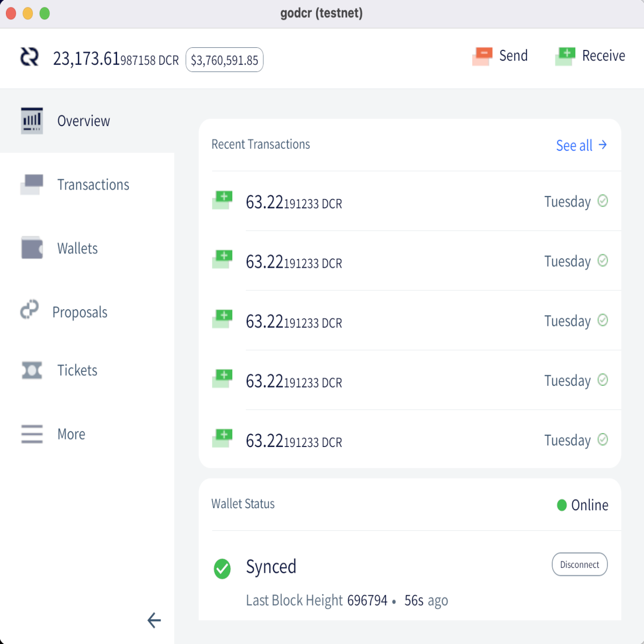Image resolution: width=644 pixels, height=644 pixels.
Task: Click received icon of the fifth transaction
Action: click(x=222, y=438)
